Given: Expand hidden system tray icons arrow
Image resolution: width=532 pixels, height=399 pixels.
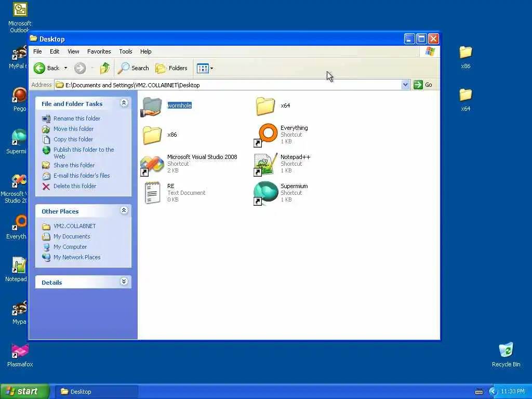Looking at the screenshot, I should click(x=493, y=392).
